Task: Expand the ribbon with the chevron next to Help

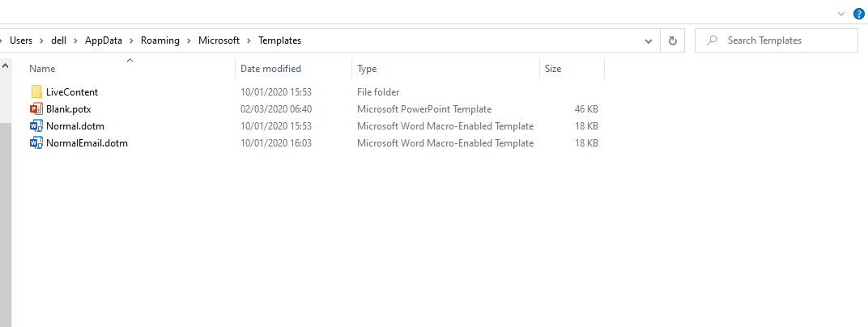Action: (841, 14)
